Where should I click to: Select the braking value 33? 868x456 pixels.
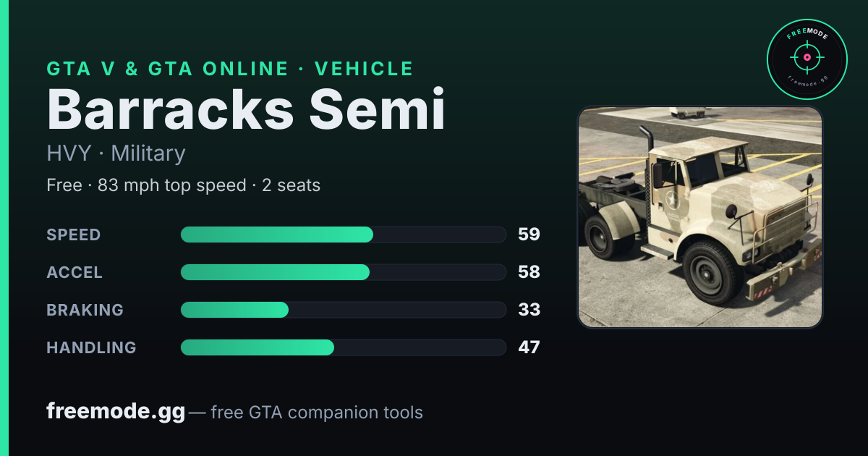pyautogui.click(x=529, y=310)
